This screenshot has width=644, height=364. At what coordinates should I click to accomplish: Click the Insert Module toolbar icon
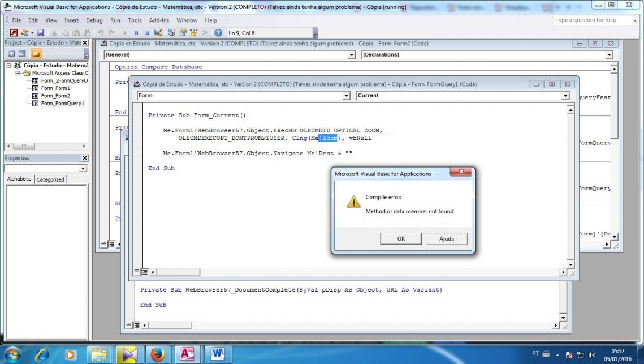tap(25, 32)
